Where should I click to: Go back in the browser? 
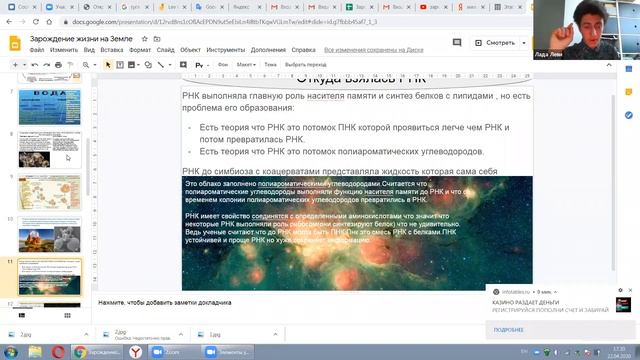click(9, 22)
